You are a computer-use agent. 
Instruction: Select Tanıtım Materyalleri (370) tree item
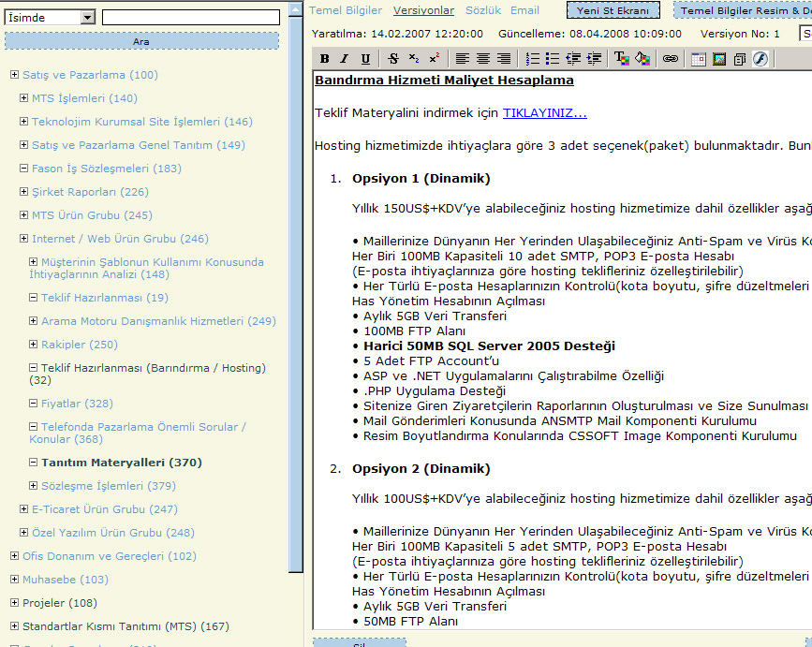pos(122,463)
